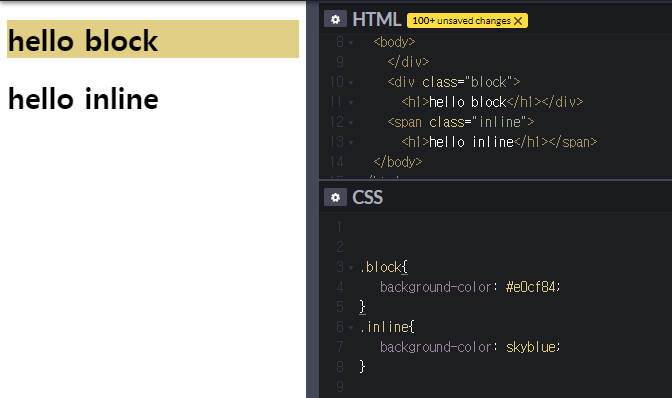
Task: Collapse fold arrow on HTML line 13
Action: coord(351,143)
